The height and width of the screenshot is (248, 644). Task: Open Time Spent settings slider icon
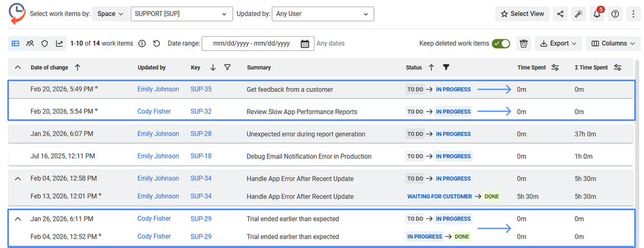(555, 68)
